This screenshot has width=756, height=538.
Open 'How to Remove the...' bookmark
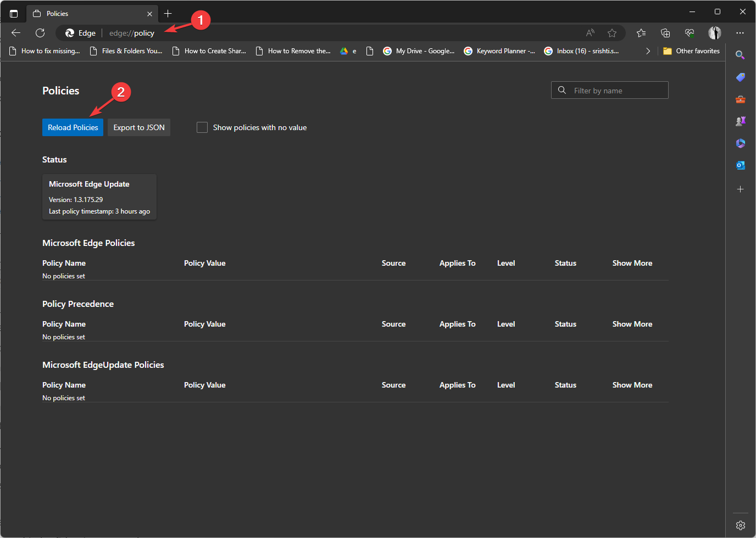[293, 51]
